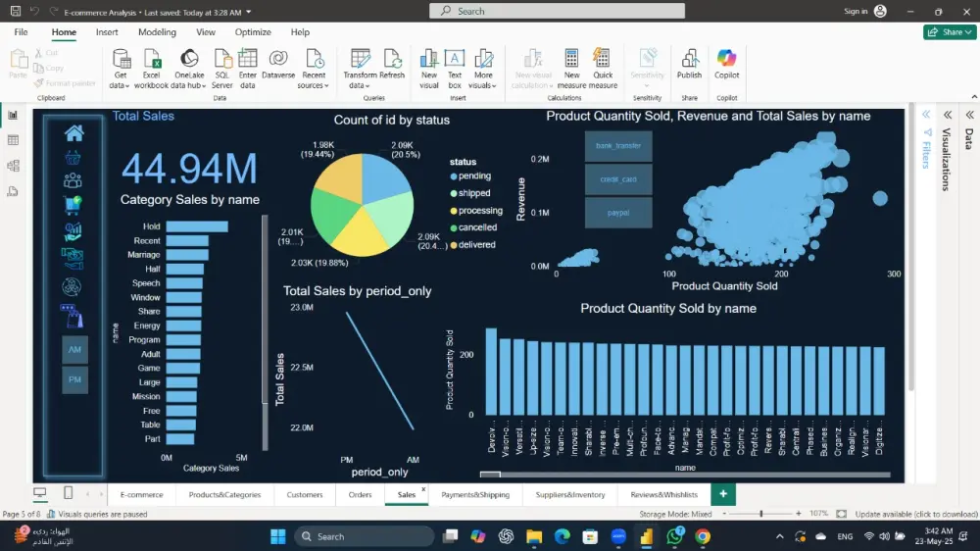Click the Excel workbook icon
The width and height of the screenshot is (980, 551).
tap(151, 69)
